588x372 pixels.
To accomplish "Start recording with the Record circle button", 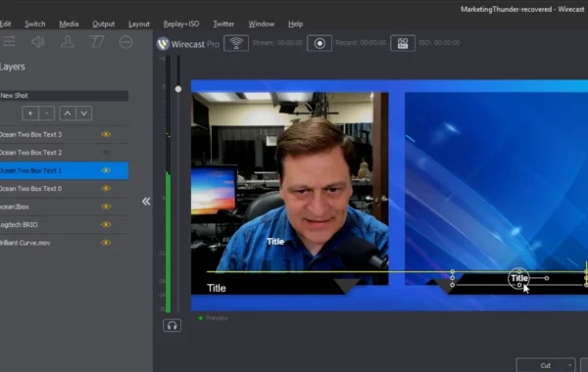I will tap(319, 43).
